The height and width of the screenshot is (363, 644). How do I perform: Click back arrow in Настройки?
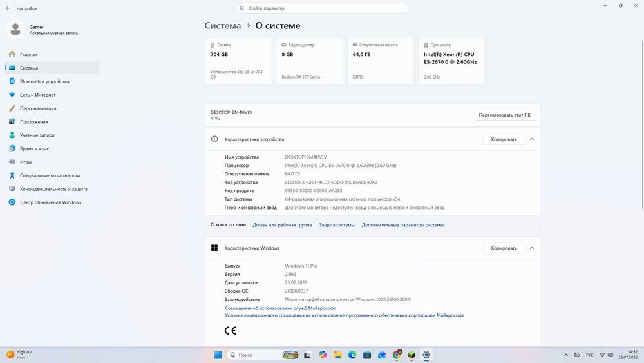[8, 8]
